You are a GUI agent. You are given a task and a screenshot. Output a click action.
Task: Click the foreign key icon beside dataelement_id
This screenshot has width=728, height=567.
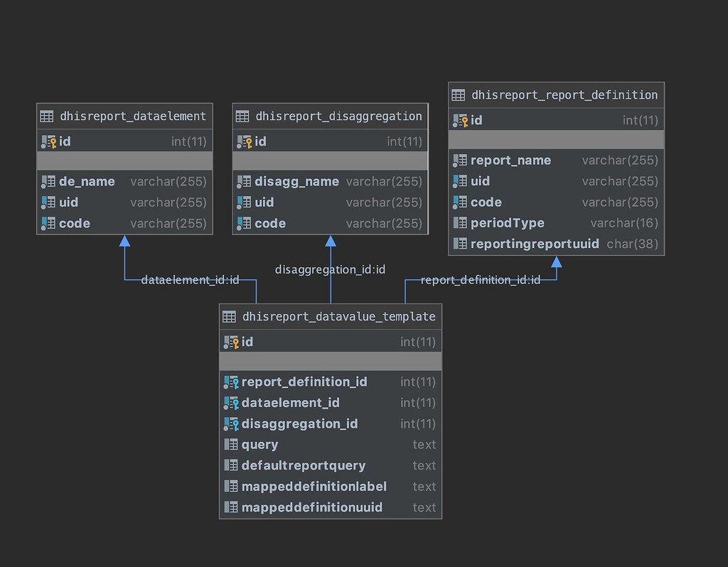point(232,402)
